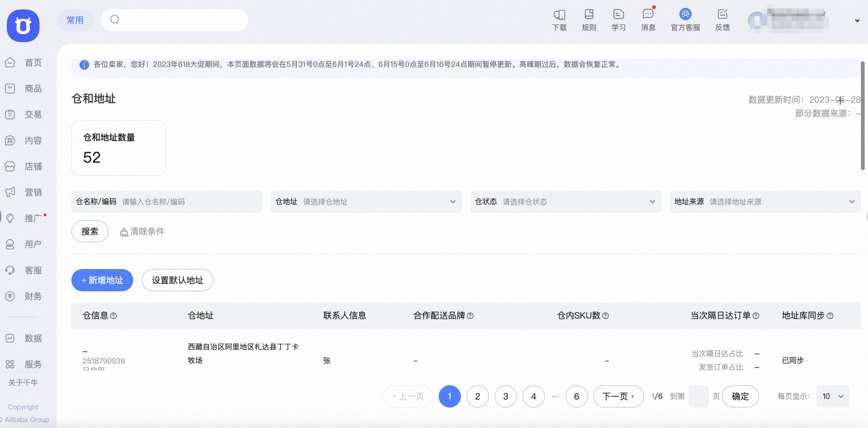This screenshot has height=428, width=868.
Task: Click the 常用 favorites button
Action: point(75,20)
